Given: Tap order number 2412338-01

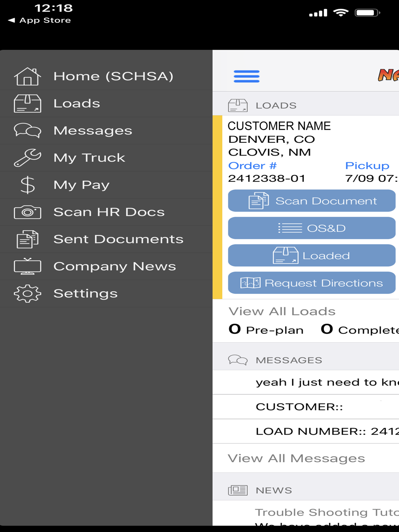Looking at the screenshot, I should pyautogui.click(x=267, y=178).
